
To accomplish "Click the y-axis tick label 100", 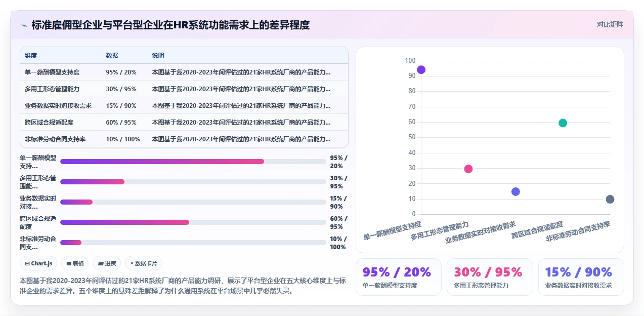I will click(x=410, y=61).
